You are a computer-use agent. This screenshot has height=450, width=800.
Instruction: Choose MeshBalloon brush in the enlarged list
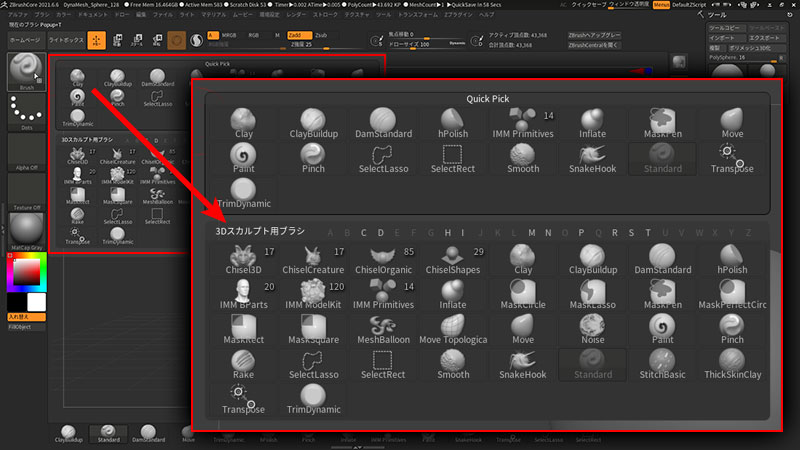point(383,330)
